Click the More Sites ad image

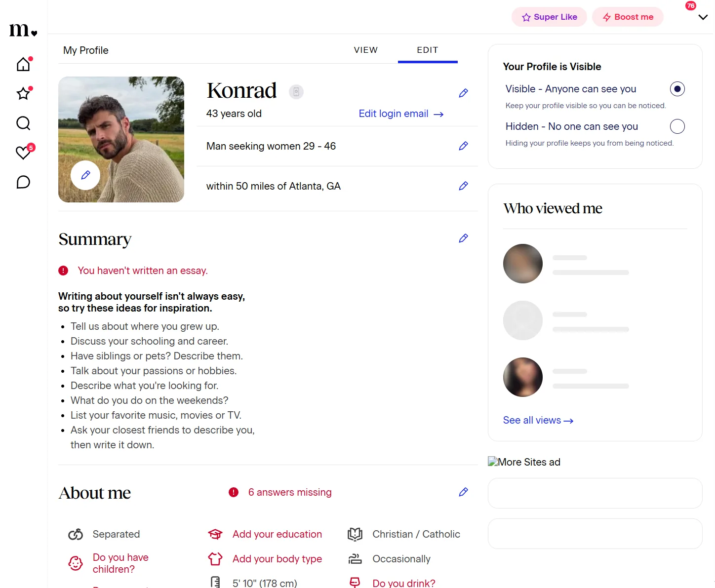pyautogui.click(x=524, y=462)
